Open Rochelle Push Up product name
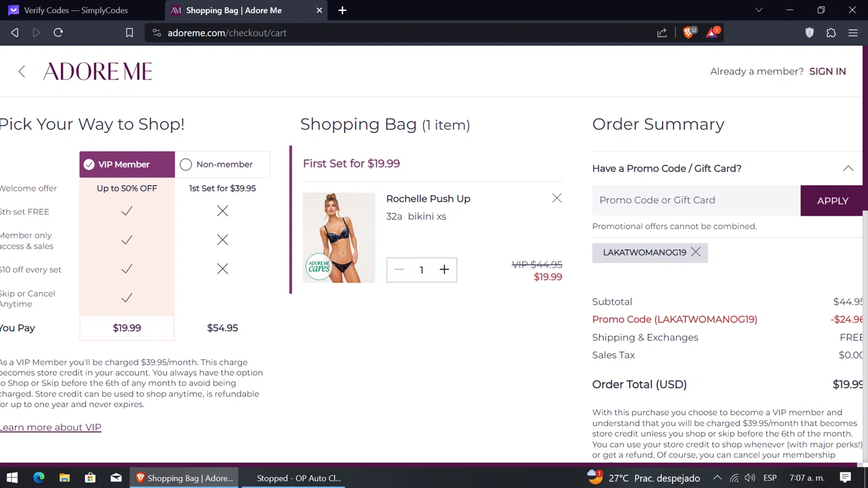The width and height of the screenshot is (868, 488). [x=428, y=198]
